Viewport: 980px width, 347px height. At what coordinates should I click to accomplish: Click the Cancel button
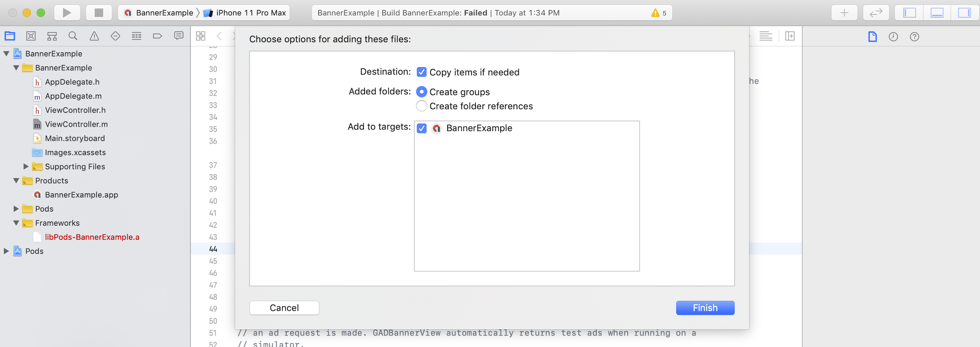click(x=284, y=308)
